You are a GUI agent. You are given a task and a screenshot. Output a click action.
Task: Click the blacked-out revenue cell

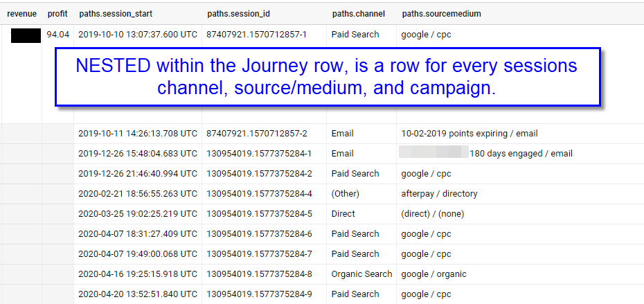tap(26, 36)
